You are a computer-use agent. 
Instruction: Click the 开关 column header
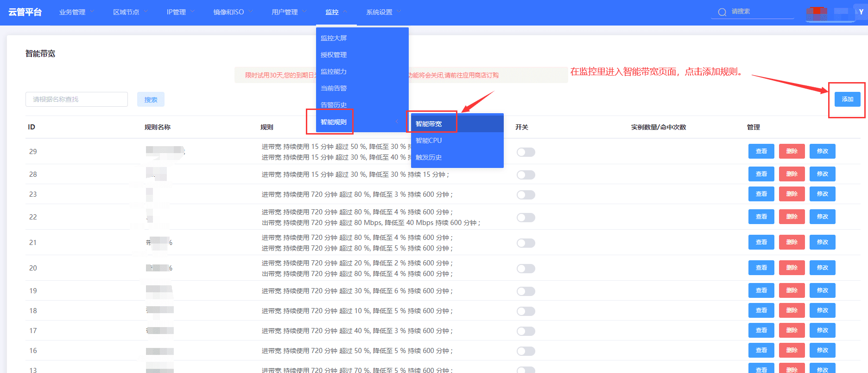point(522,127)
